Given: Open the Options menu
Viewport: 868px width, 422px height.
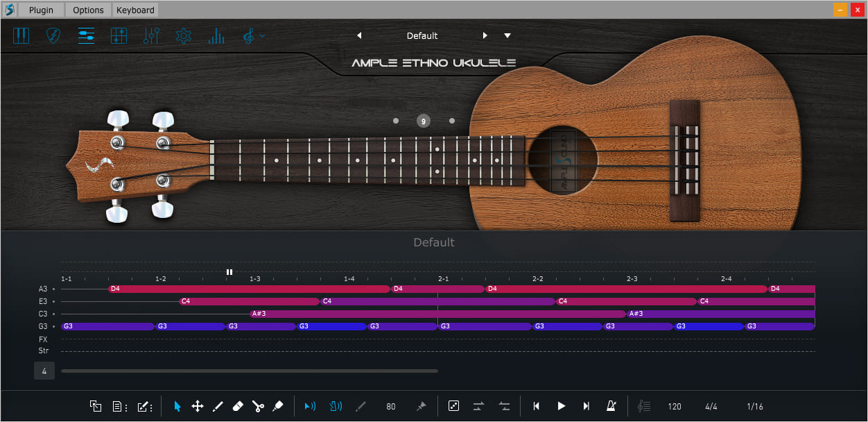Looking at the screenshot, I should pyautogui.click(x=88, y=10).
